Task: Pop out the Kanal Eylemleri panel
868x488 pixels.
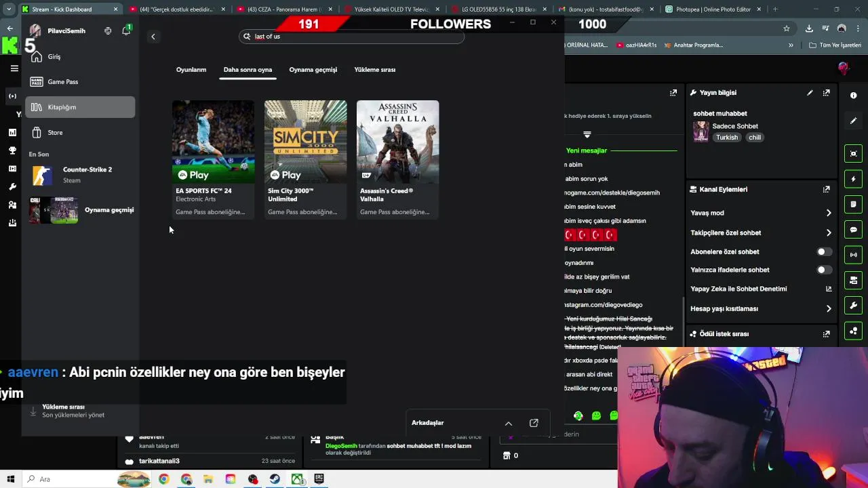Action: pos(826,190)
